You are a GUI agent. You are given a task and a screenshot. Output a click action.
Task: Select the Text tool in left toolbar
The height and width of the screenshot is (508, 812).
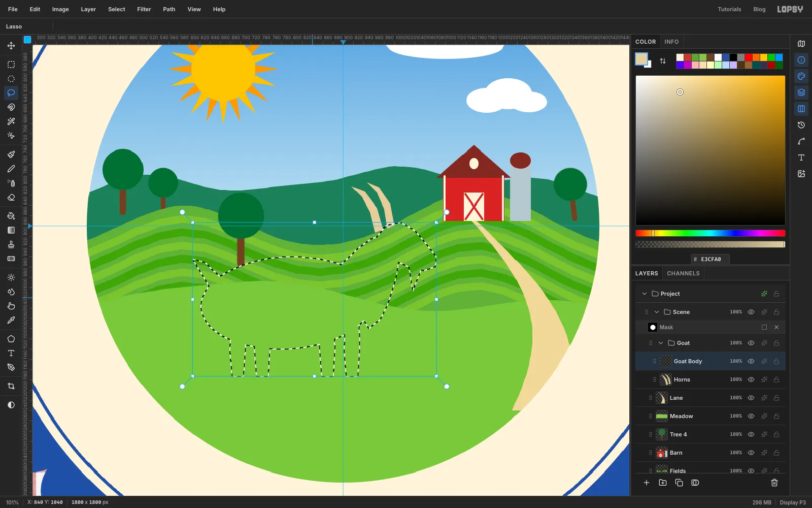tap(11, 353)
